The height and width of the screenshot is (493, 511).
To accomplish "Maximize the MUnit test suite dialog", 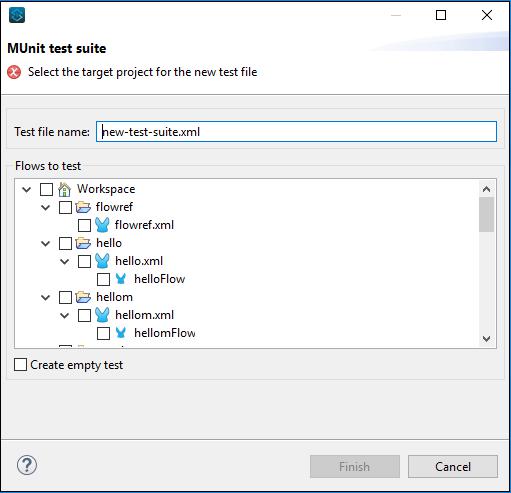I will [x=441, y=15].
